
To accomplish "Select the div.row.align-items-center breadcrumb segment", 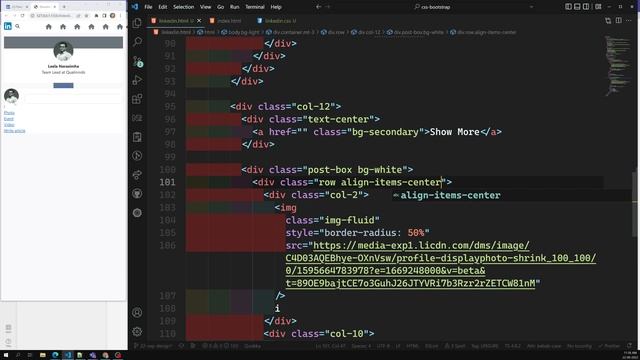I will tap(483, 32).
